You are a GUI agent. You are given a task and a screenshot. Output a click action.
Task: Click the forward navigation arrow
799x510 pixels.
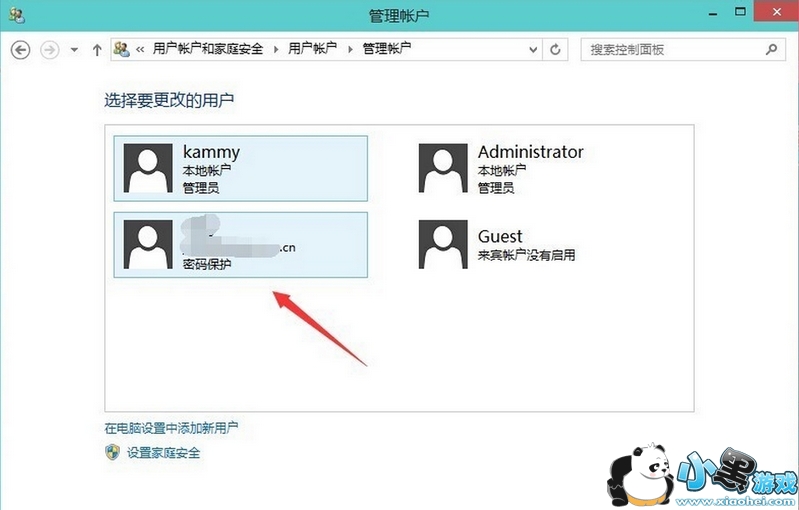49,50
